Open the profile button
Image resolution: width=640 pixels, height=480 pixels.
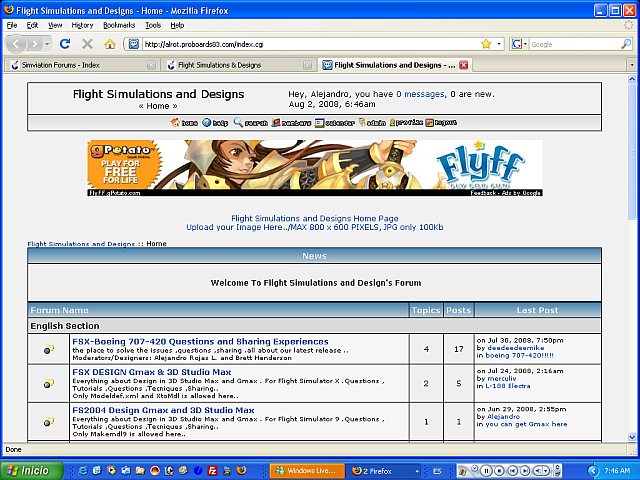[406, 122]
